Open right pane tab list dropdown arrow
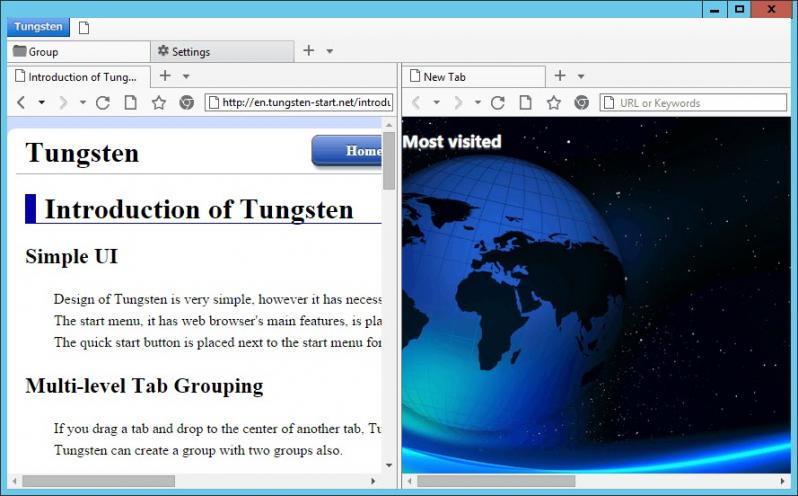 (x=581, y=76)
